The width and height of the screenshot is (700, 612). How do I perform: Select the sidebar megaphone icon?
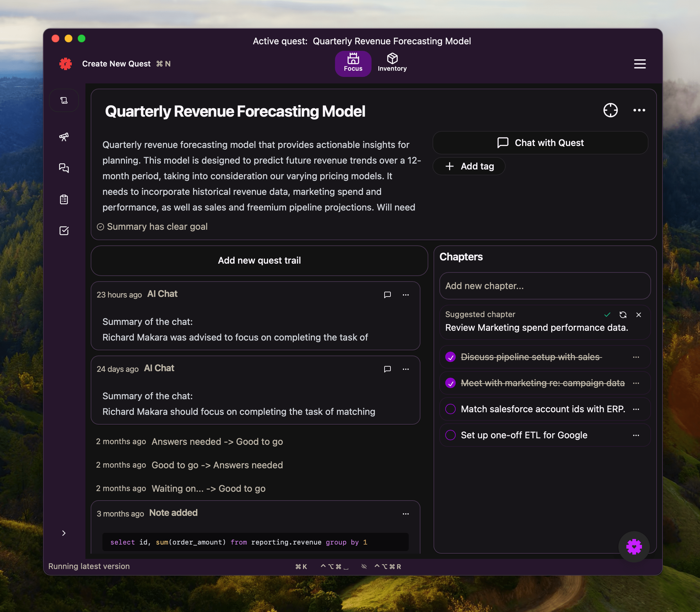(64, 136)
